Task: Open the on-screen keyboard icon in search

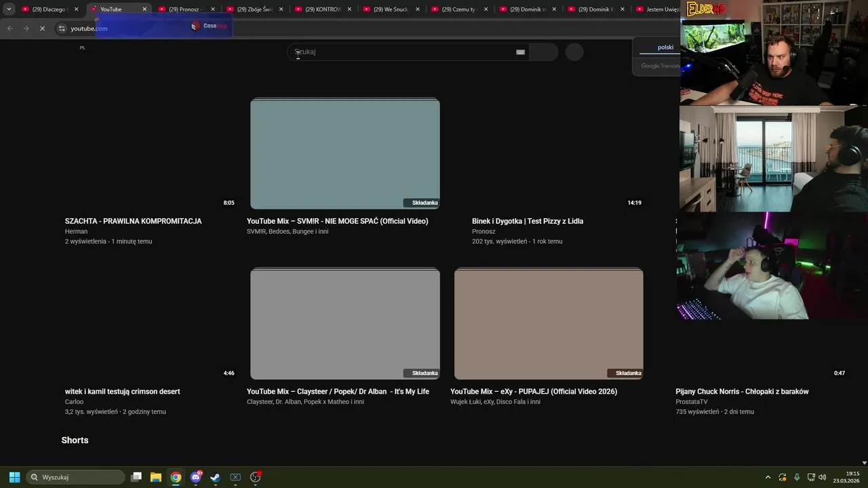Action: (x=520, y=52)
